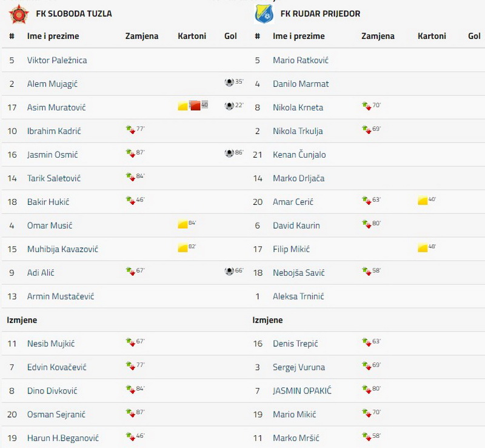Open Harun H.Beganović's profile
485x448 pixels.
click(x=63, y=438)
